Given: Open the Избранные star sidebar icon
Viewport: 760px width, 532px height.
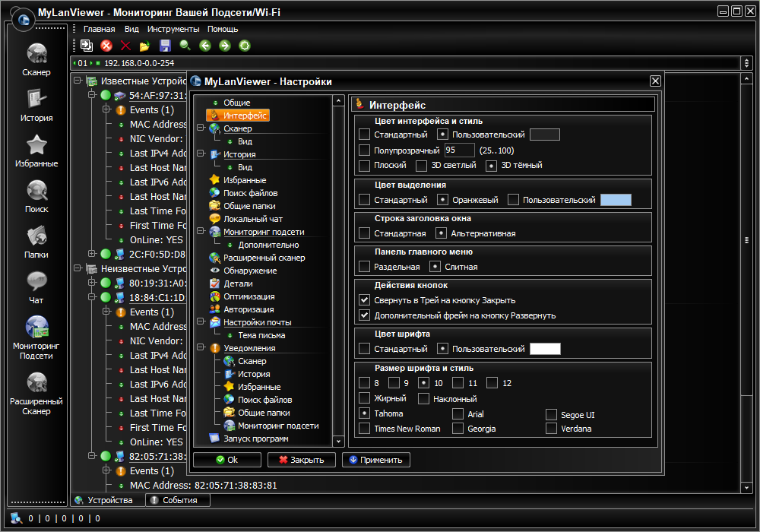Looking at the screenshot, I should (36, 150).
